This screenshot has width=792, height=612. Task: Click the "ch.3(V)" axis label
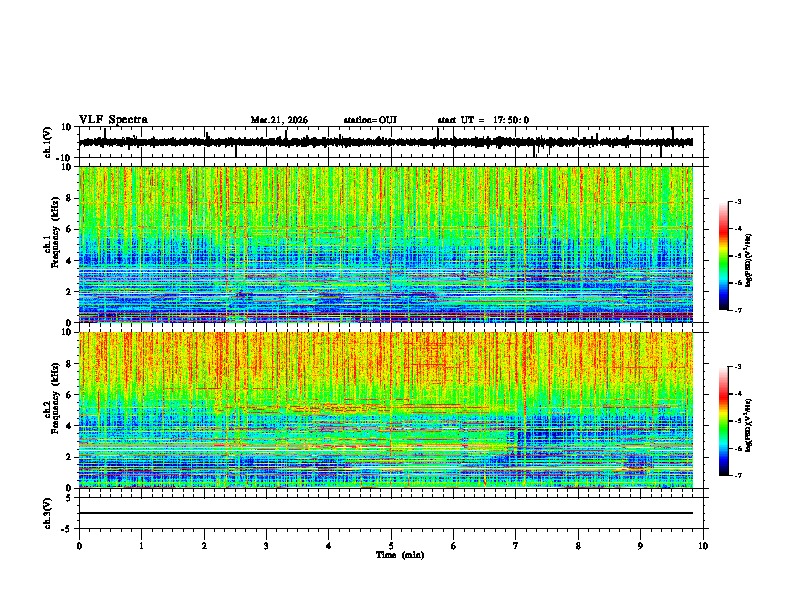(47, 513)
